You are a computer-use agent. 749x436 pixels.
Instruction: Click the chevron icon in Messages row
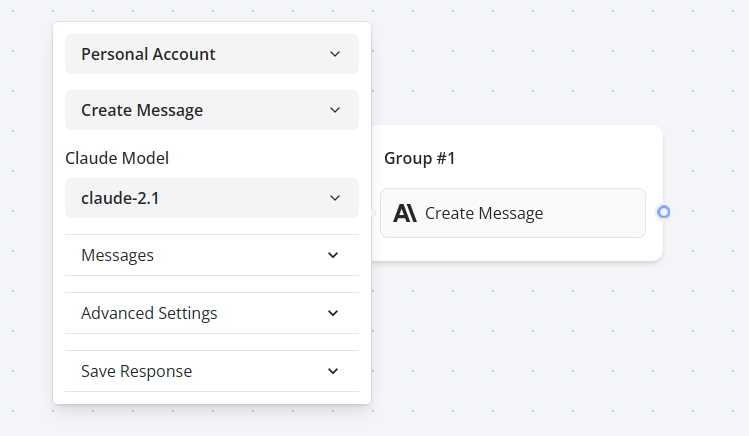point(333,255)
